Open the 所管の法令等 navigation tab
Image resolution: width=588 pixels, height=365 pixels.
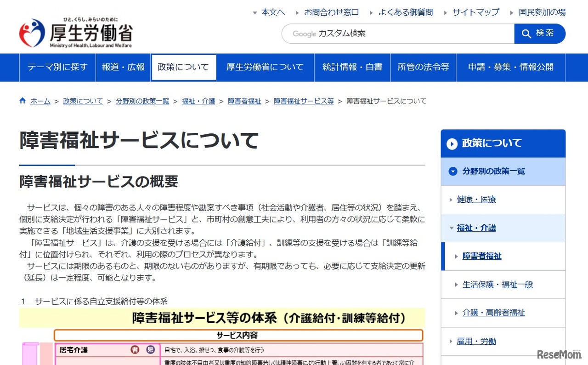click(x=423, y=67)
